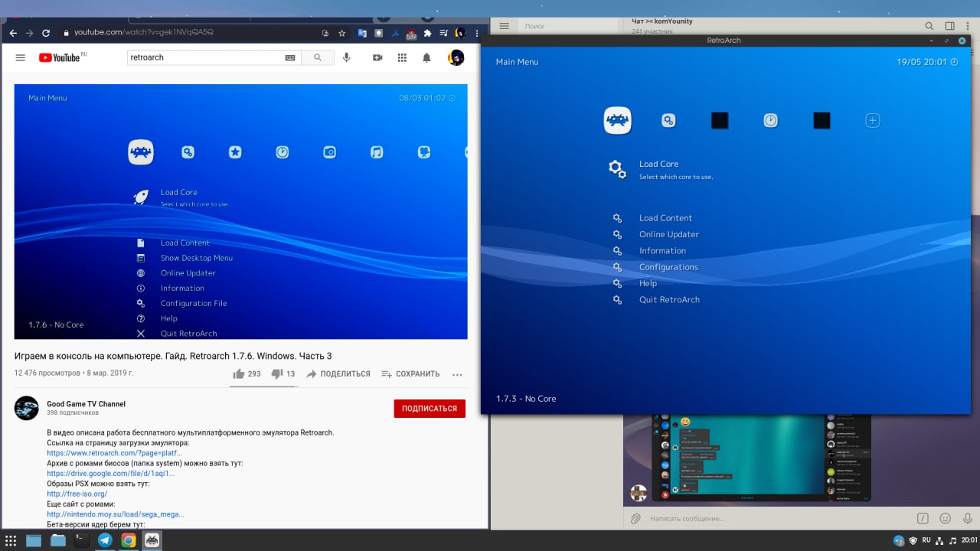
Task: Select Help in RetroArch window
Action: 648,283
